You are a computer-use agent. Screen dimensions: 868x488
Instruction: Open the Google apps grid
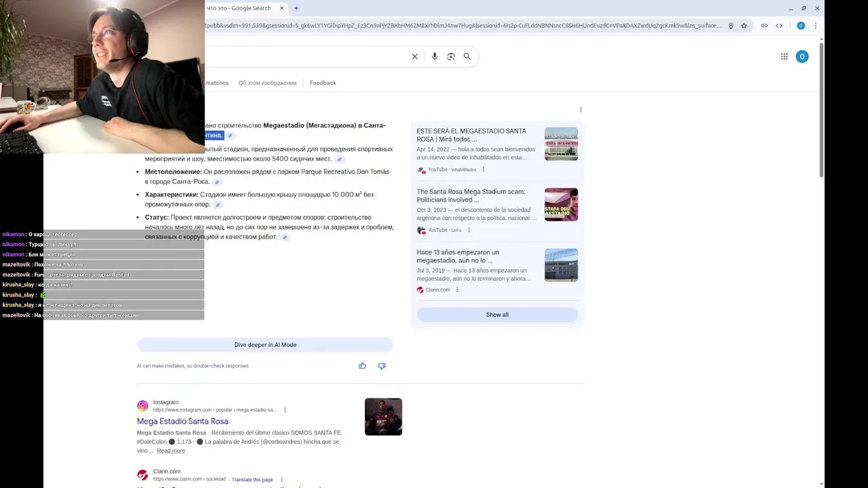coord(784,57)
